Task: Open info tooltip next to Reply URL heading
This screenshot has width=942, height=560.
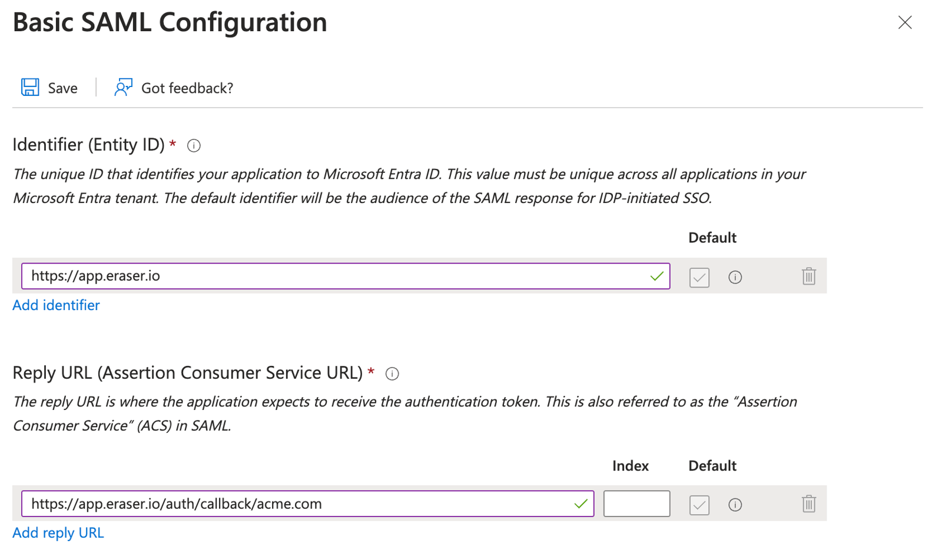Action: pyautogui.click(x=392, y=374)
